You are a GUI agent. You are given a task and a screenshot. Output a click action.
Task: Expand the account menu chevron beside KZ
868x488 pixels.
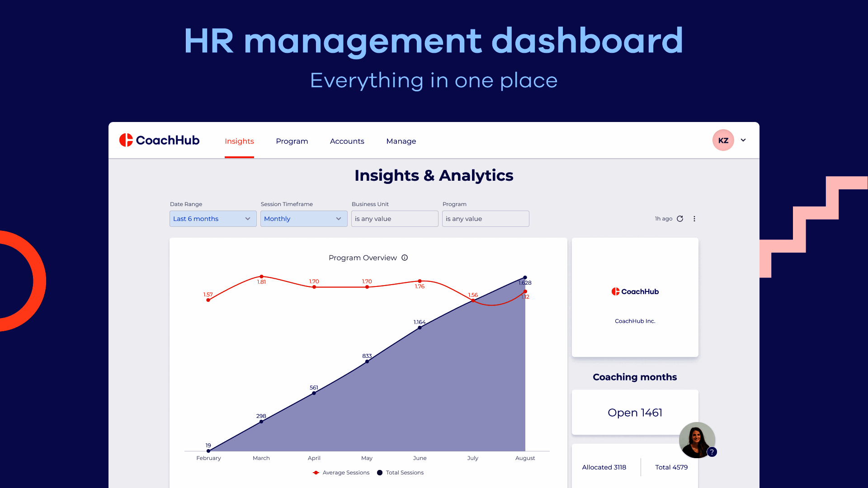click(743, 140)
